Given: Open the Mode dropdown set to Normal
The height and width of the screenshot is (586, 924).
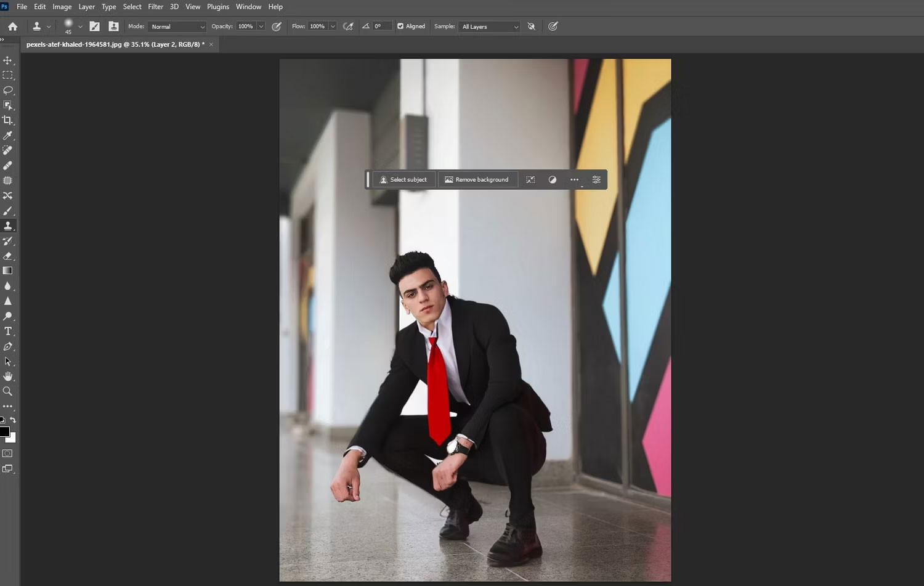Looking at the screenshot, I should (x=177, y=26).
